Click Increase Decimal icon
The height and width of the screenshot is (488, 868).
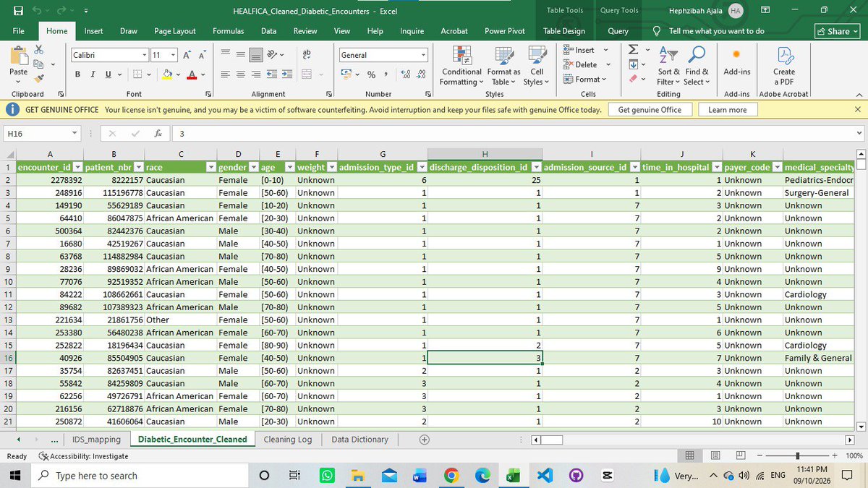tap(405, 74)
